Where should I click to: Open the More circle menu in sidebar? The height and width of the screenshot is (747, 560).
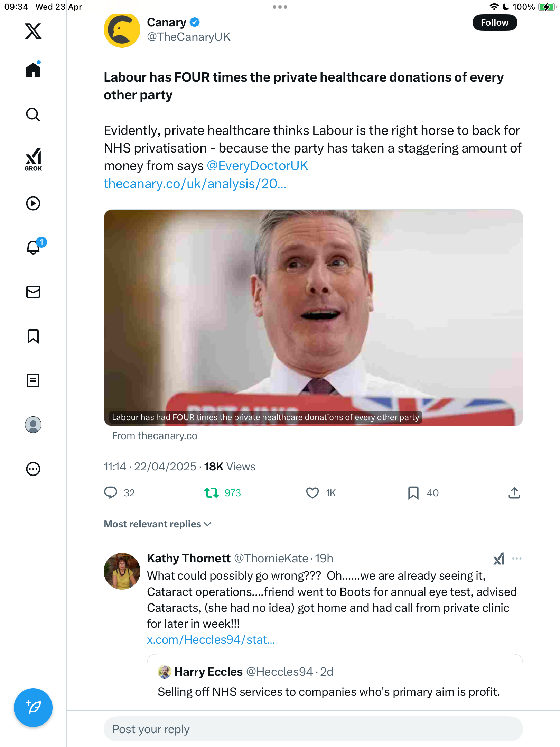click(33, 469)
